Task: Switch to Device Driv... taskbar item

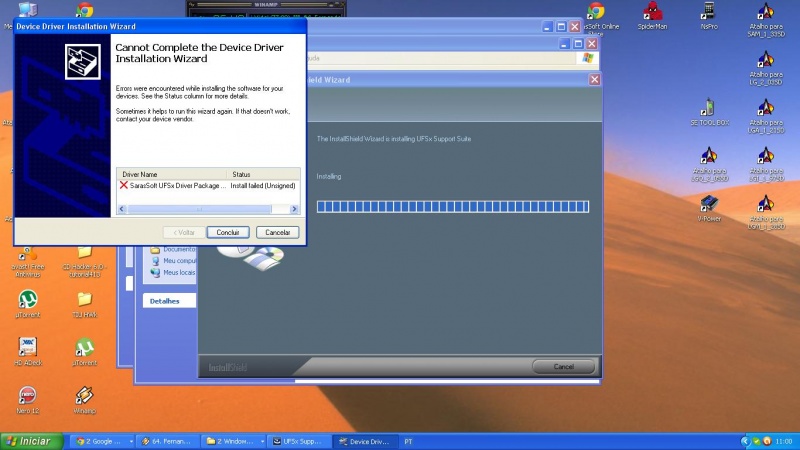Action: point(365,441)
